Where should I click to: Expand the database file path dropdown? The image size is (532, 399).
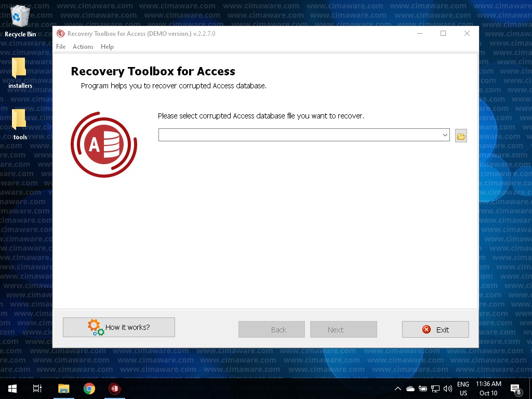445,135
